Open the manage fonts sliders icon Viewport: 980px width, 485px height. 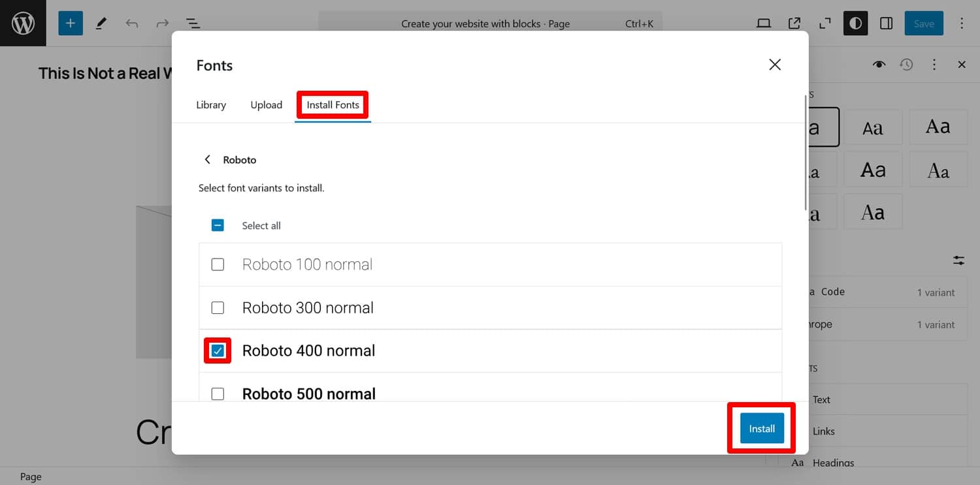[x=958, y=260]
